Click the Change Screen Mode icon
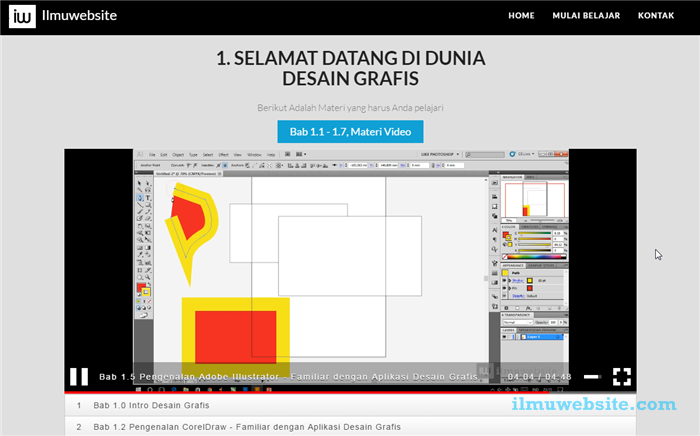The width and height of the screenshot is (700, 436). (144, 316)
